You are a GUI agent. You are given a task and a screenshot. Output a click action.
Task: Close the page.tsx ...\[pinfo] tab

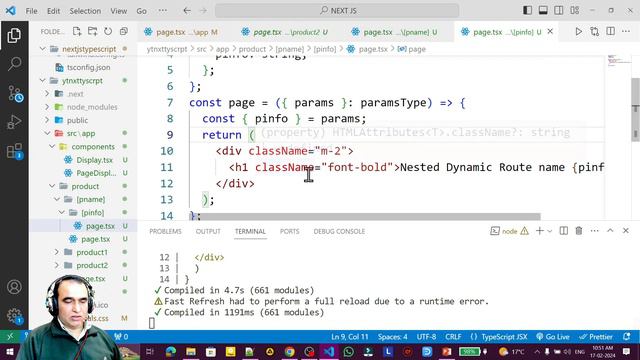pyautogui.click(x=550, y=31)
